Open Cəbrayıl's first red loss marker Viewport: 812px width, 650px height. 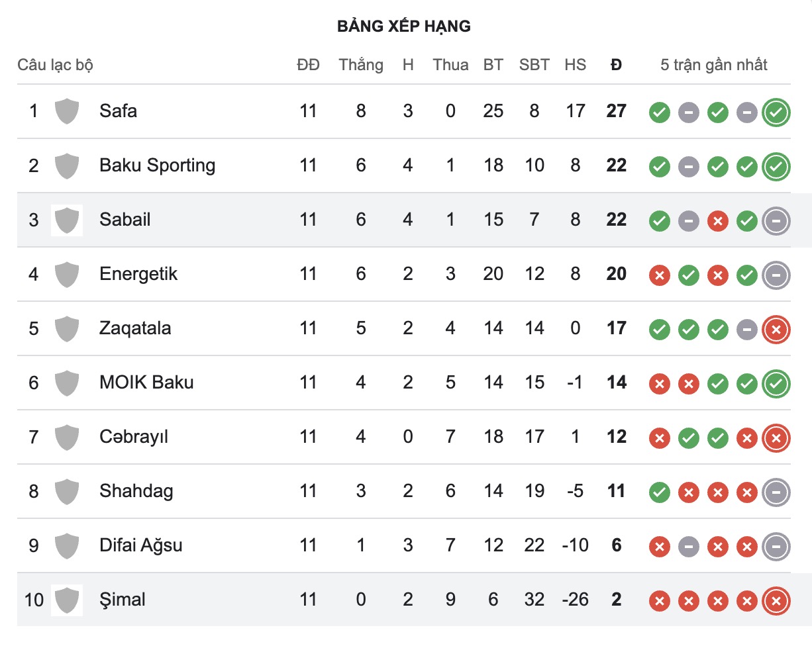tap(659, 438)
